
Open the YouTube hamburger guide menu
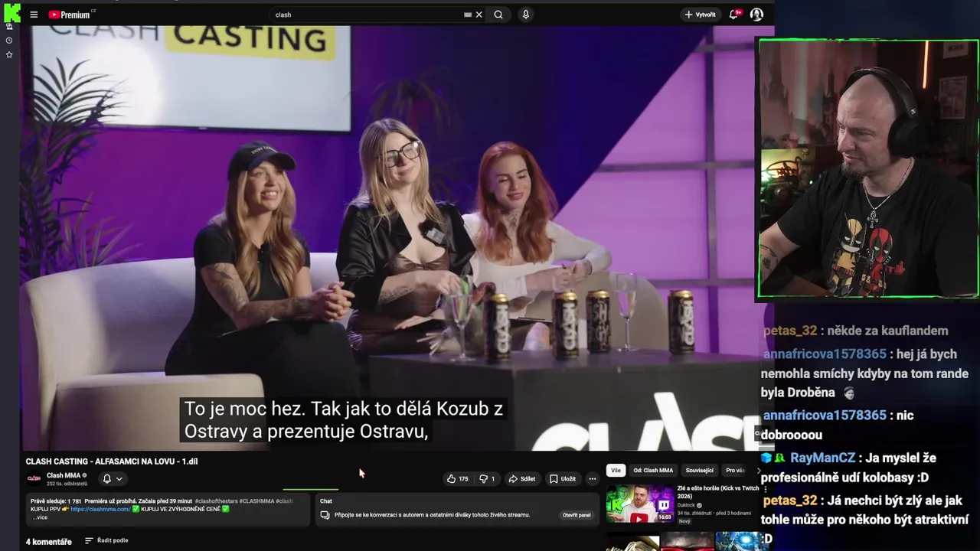(x=34, y=15)
